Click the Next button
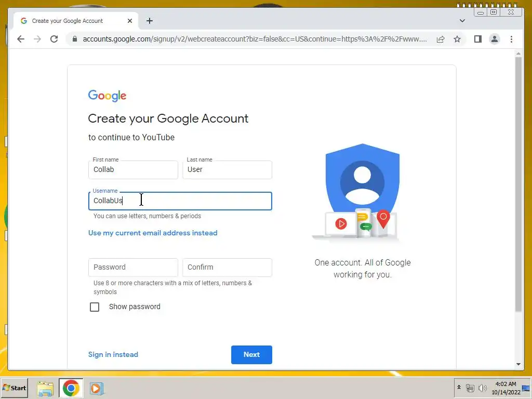 (x=251, y=354)
